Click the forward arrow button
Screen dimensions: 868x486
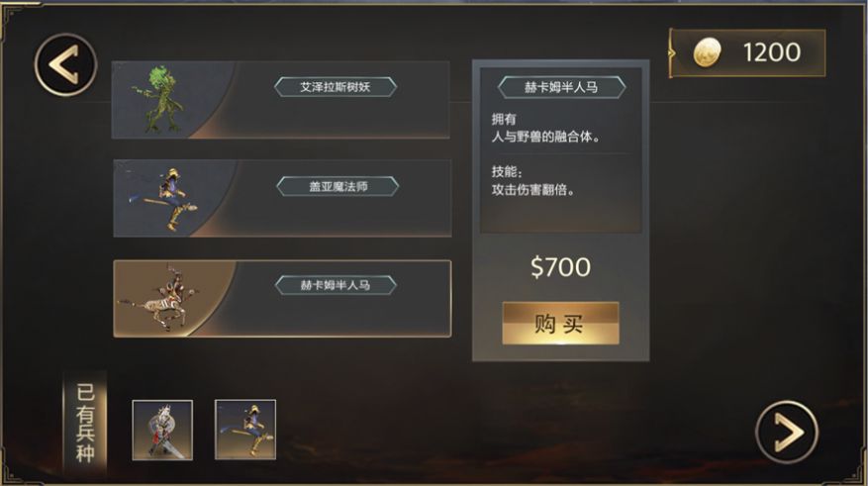[x=787, y=432]
